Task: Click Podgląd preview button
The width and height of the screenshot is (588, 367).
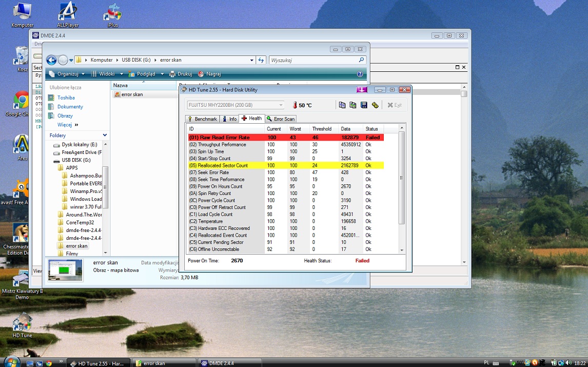Action: click(142, 74)
